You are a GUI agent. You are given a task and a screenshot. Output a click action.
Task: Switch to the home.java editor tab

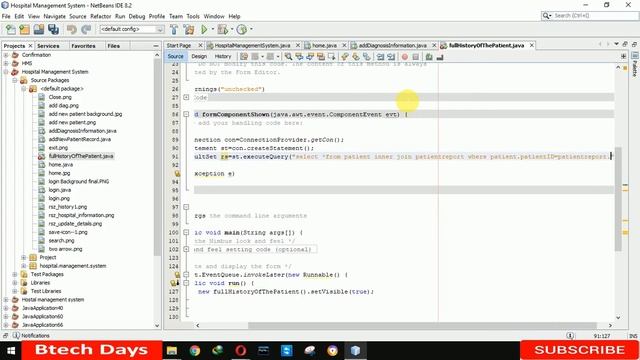click(x=324, y=45)
